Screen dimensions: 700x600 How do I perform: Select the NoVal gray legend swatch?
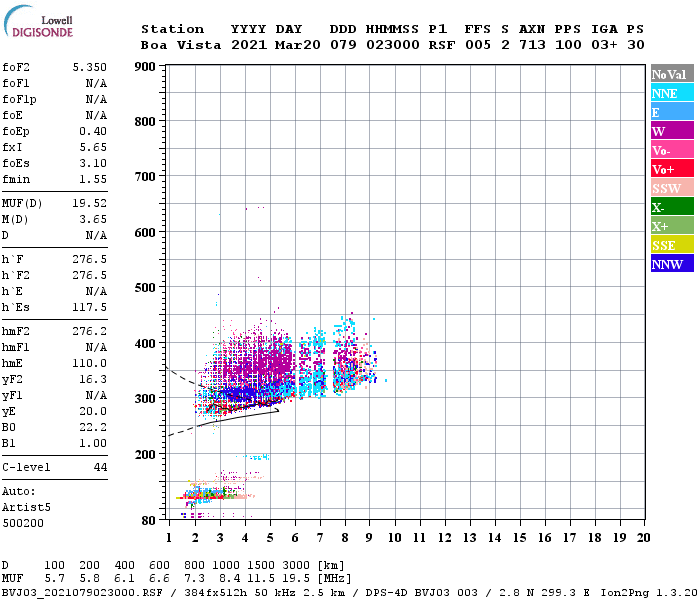point(672,74)
